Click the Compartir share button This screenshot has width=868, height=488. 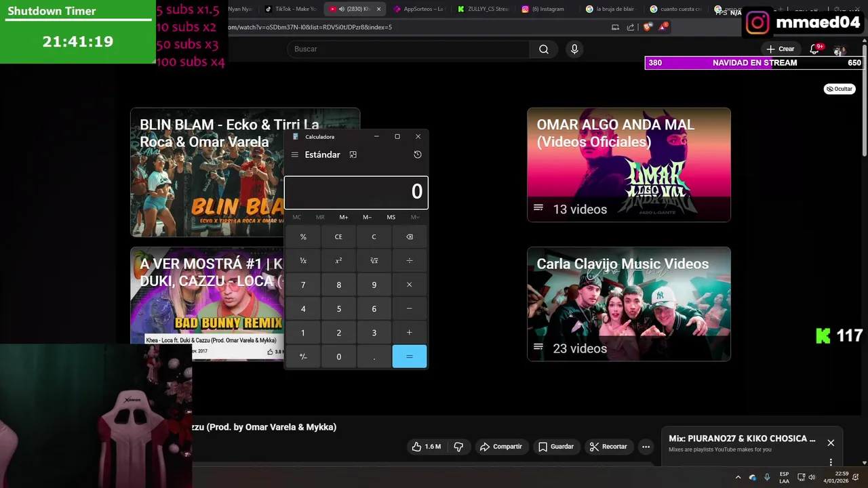click(x=501, y=447)
